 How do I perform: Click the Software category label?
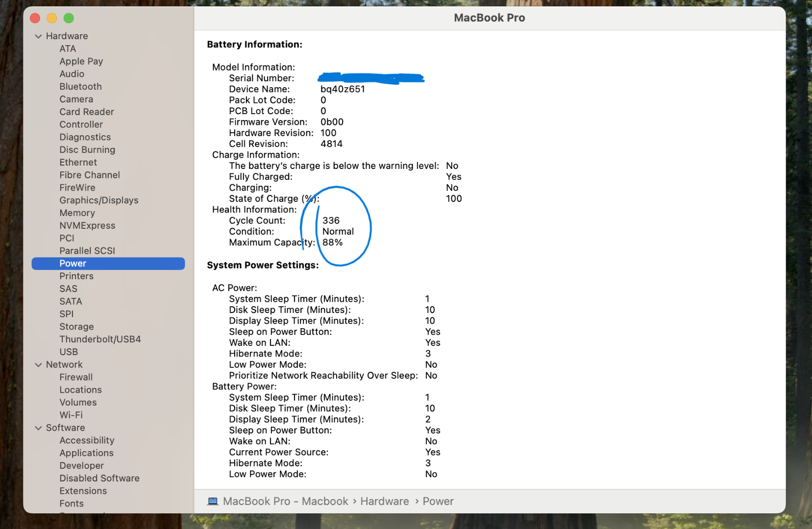66,428
